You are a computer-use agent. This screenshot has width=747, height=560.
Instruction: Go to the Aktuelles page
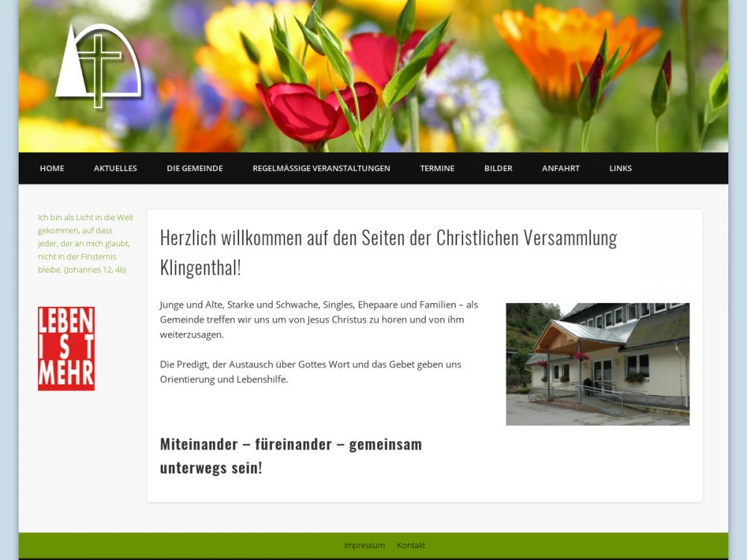point(115,168)
